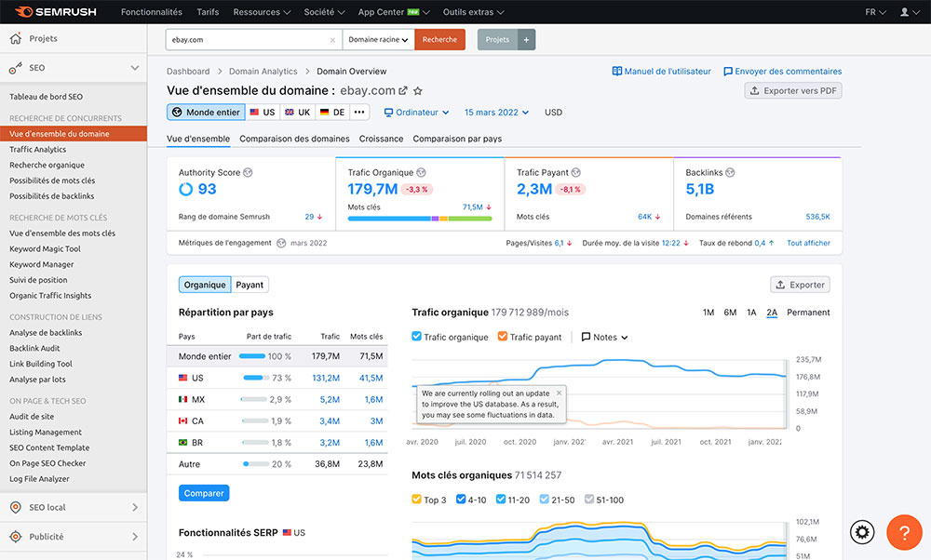Expand the SEO local sidebar section
Image resolution: width=931 pixels, height=560 pixels.
135,507
